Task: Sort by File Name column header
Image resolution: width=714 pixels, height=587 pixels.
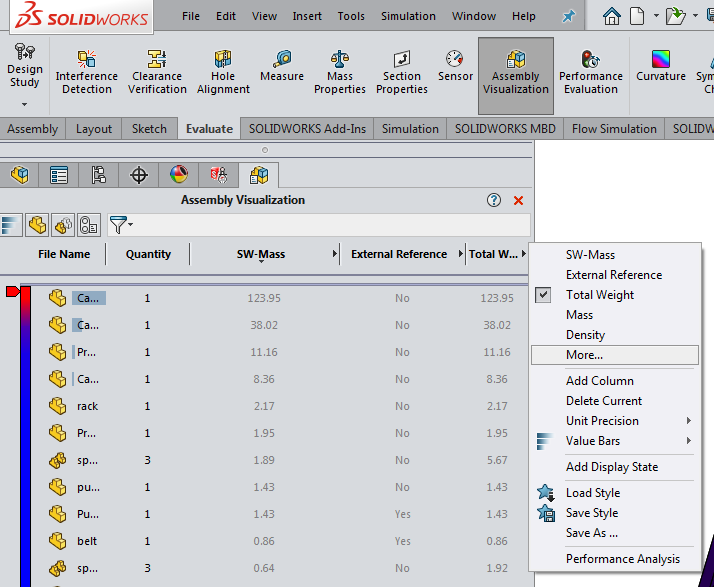Action: pyautogui.click(x=64, y=254)
